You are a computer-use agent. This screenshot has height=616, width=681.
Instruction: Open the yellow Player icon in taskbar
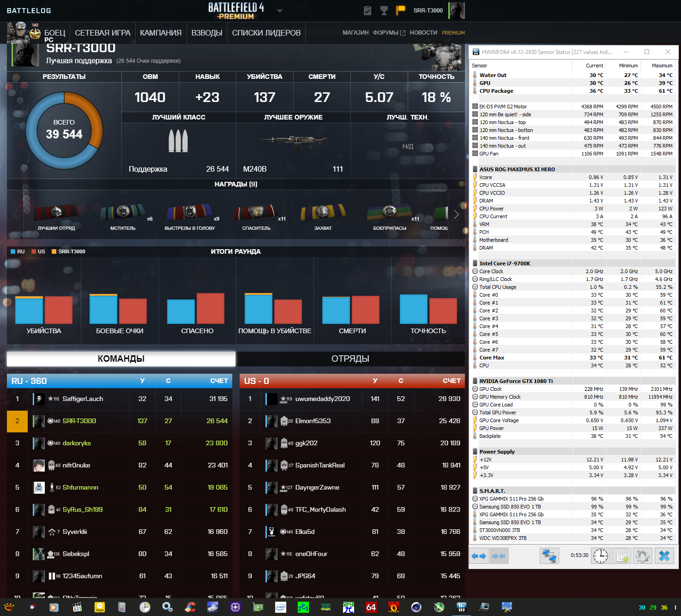(x=99, y=607)
